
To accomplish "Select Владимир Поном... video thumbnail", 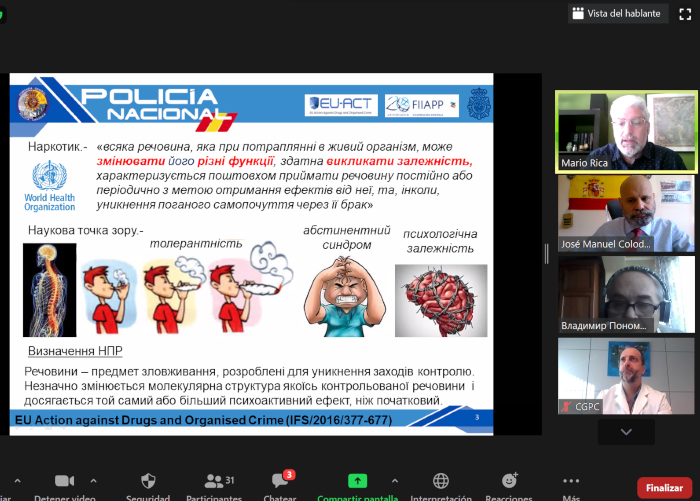I will coord(626,295).
